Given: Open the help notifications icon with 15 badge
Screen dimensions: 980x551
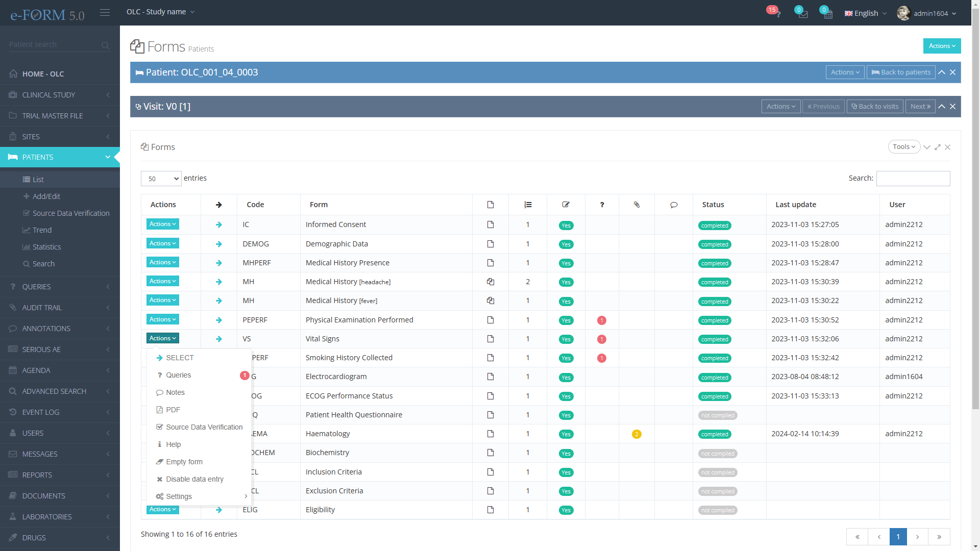Looking at the screenshot, I should pyautogui.click(x=776, y=13).
